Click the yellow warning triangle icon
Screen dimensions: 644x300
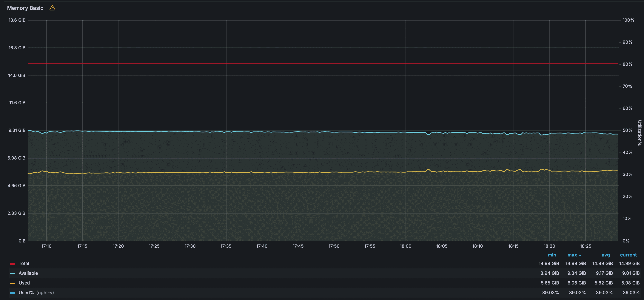click(52, 8)
